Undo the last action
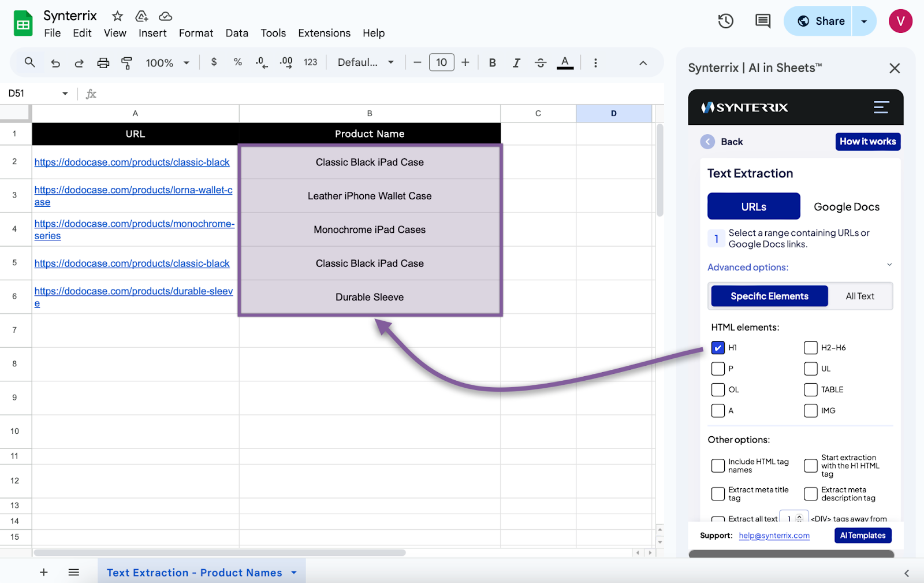Viewport: 924px width, 583px height. pyautogui.click(x=55, y=63)
